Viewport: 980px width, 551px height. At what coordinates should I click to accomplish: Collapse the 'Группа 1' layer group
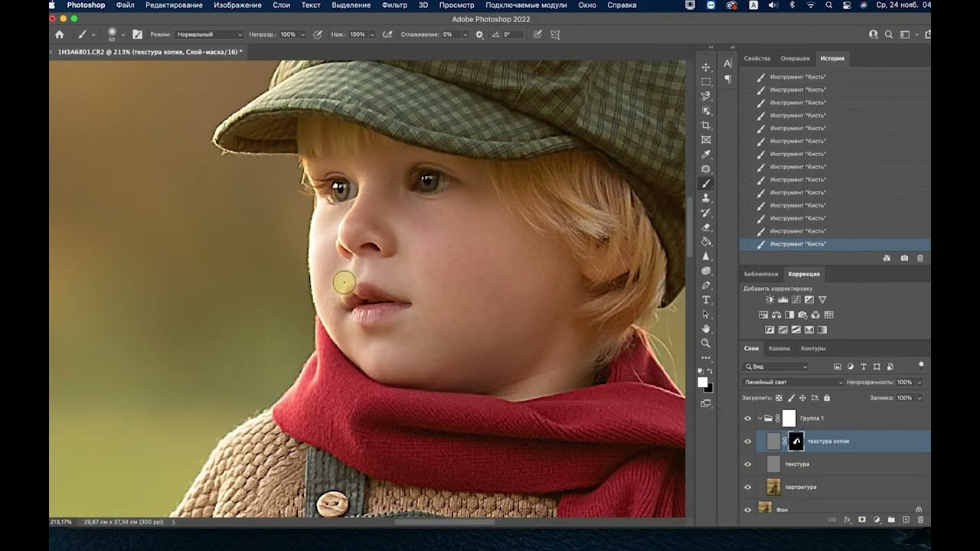tap(759, 419)
